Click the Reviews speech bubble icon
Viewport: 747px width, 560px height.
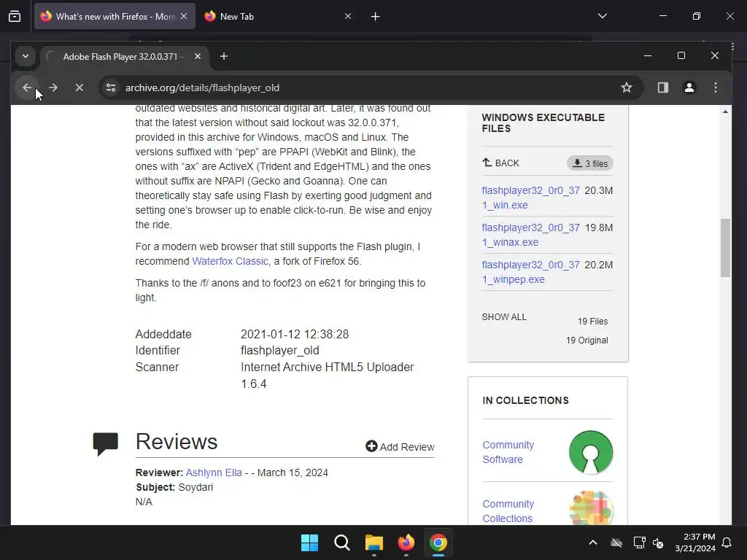(105, 444)
